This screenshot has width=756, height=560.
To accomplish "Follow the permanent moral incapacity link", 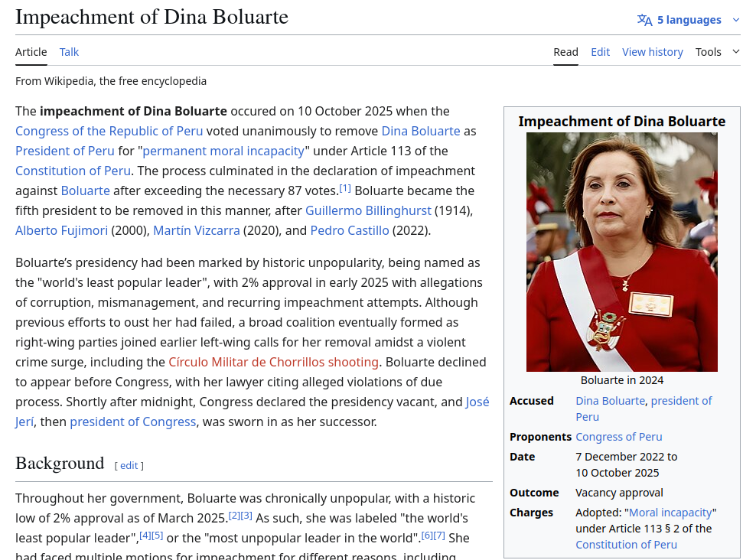I will click(x=223, y=151).
